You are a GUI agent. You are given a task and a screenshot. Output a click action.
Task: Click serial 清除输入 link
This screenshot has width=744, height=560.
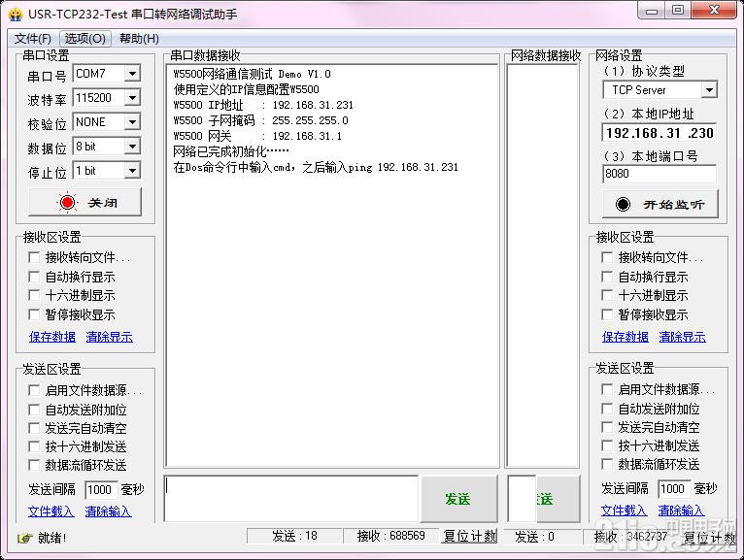point(109,511)
